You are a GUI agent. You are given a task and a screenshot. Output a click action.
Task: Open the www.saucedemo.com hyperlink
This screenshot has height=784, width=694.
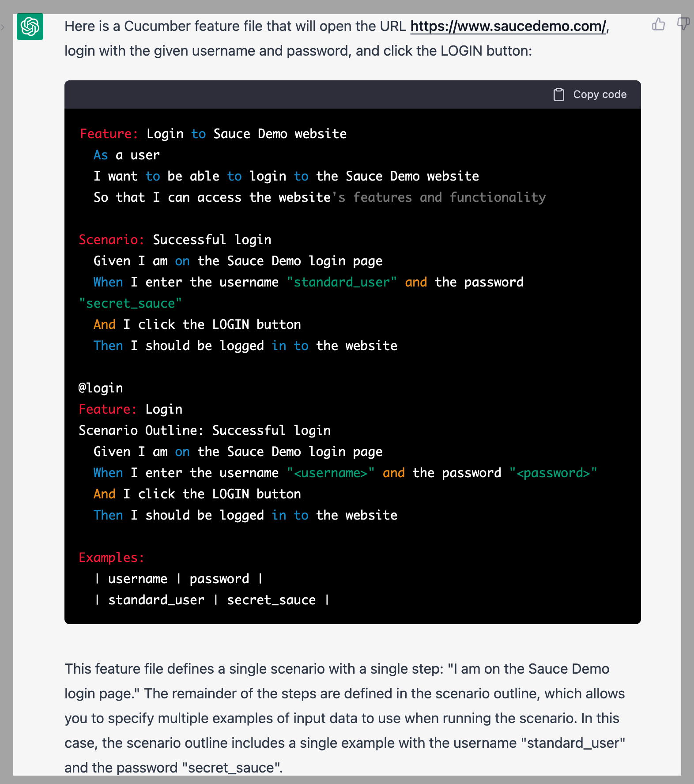point(509,26)
